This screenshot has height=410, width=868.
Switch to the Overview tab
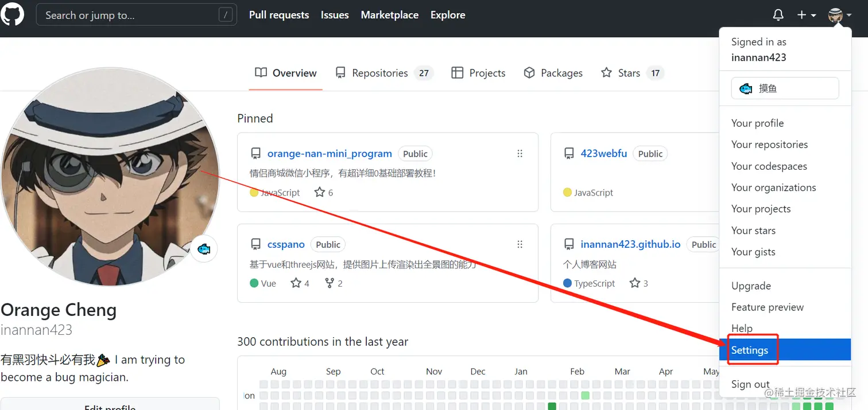[x=286, y=73]
